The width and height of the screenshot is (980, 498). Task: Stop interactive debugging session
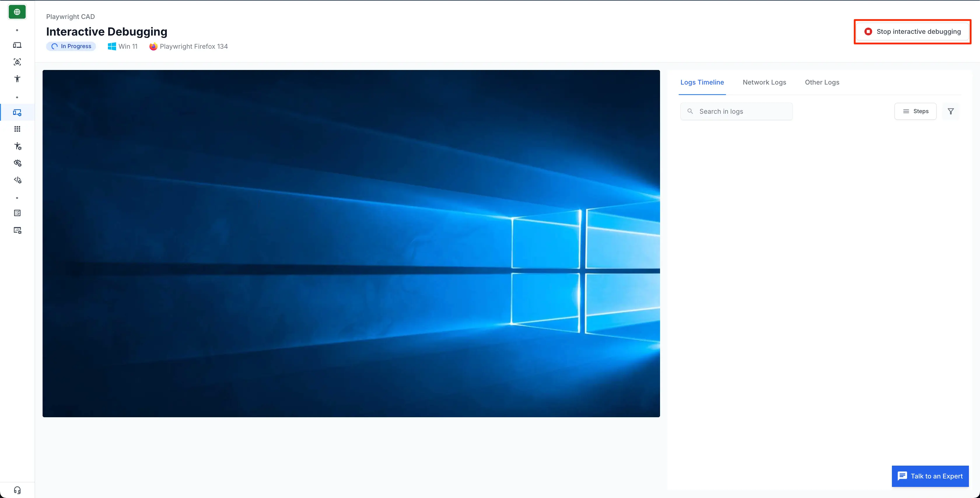coord(912,31)
